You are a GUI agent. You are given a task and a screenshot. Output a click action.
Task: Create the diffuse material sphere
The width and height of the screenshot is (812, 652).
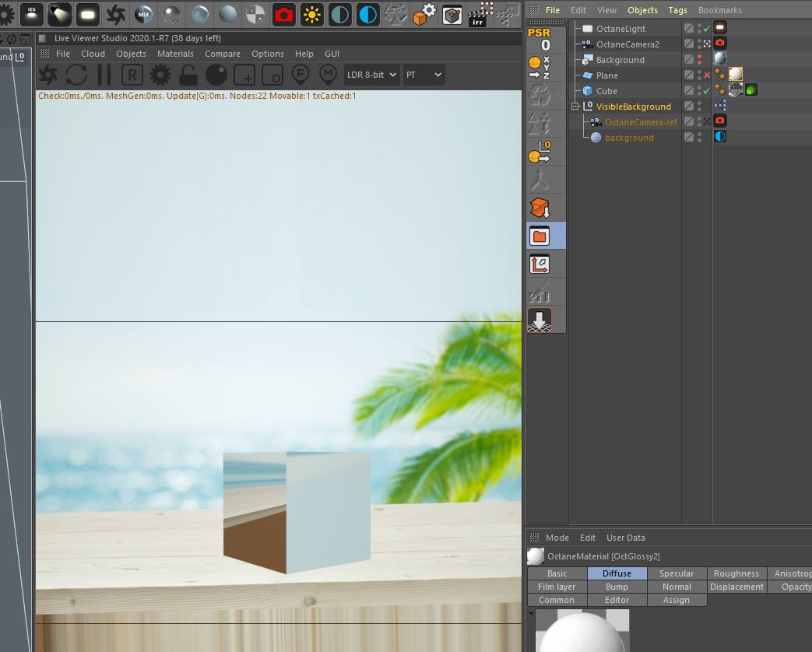[227, 15]
